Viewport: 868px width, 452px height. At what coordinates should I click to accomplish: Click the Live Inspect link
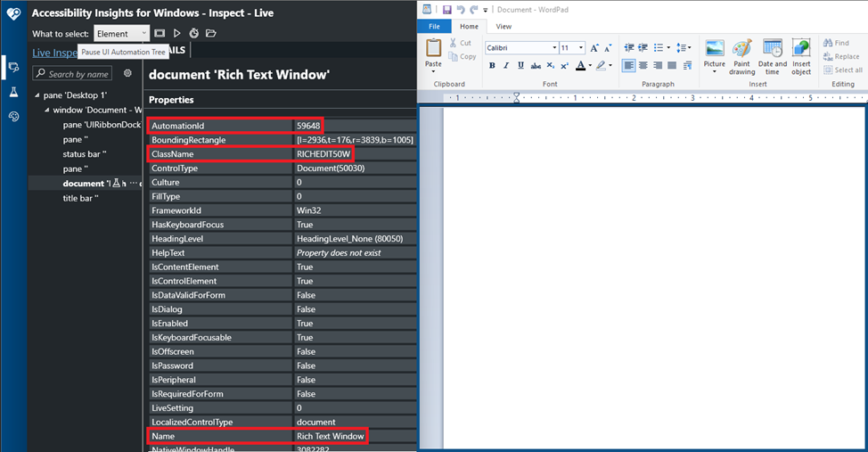click(x=53, y=53)
